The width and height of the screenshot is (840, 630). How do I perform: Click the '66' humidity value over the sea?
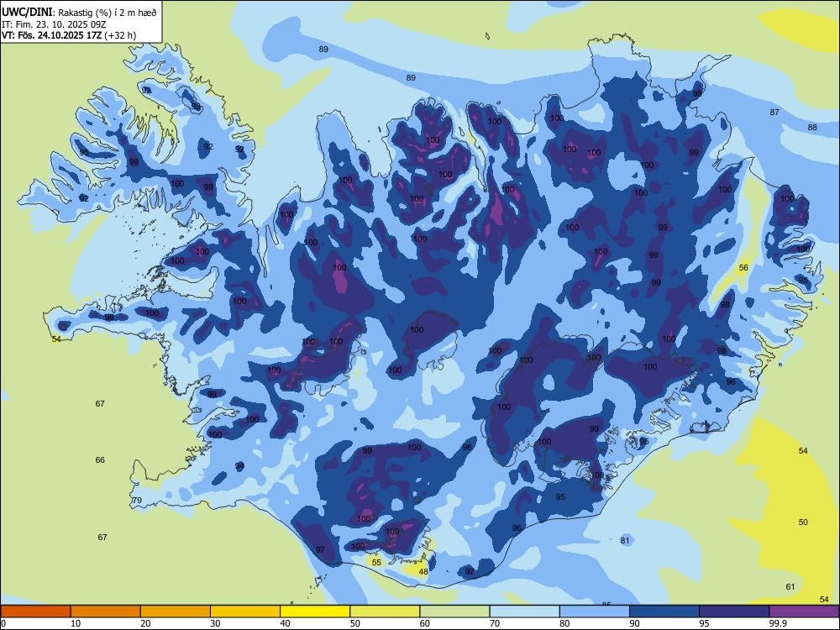[100, 459]
